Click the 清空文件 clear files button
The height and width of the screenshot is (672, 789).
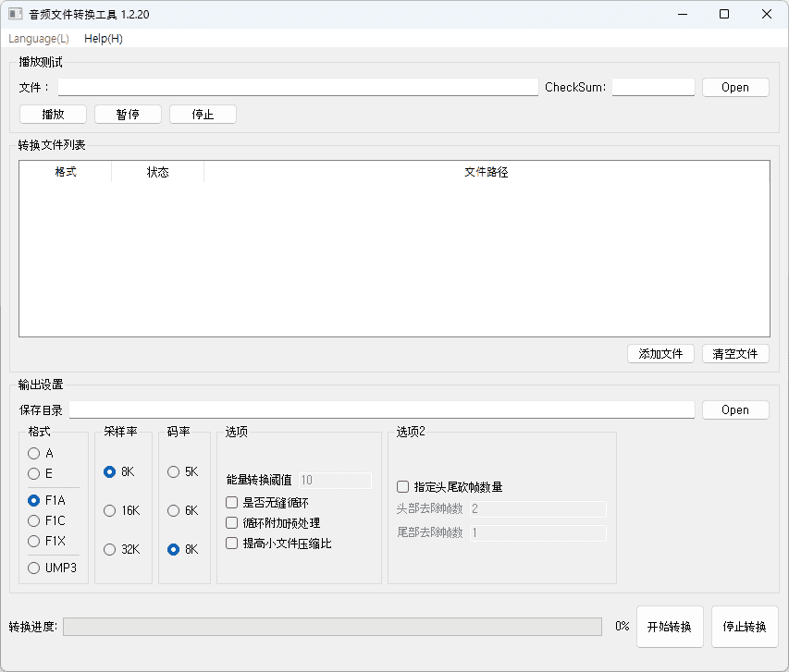(734, 354)
